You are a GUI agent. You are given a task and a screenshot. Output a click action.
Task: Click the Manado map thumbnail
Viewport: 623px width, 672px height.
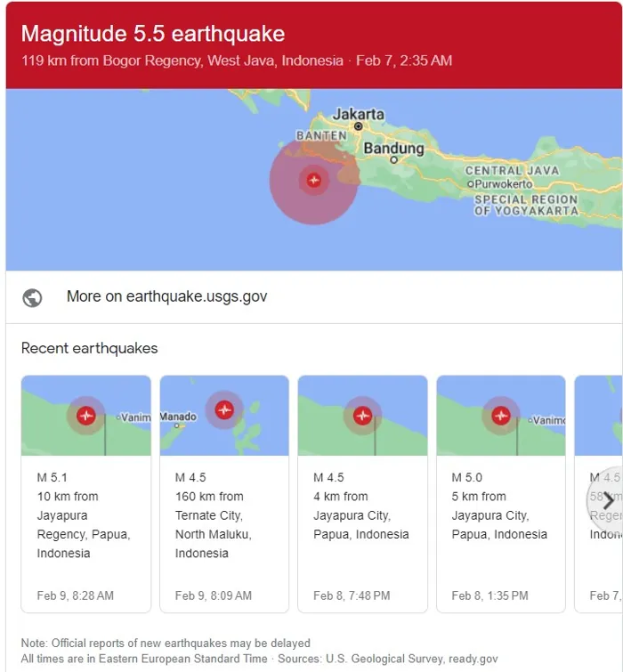point(224,416)
